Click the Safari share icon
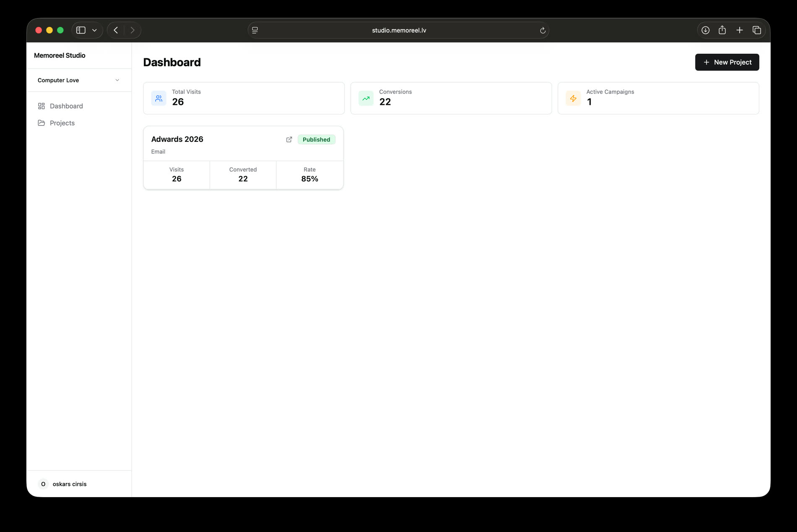Image resolution: width=797 pixels, height=532 pixels. pyautogui.click(x=722, y=30)
